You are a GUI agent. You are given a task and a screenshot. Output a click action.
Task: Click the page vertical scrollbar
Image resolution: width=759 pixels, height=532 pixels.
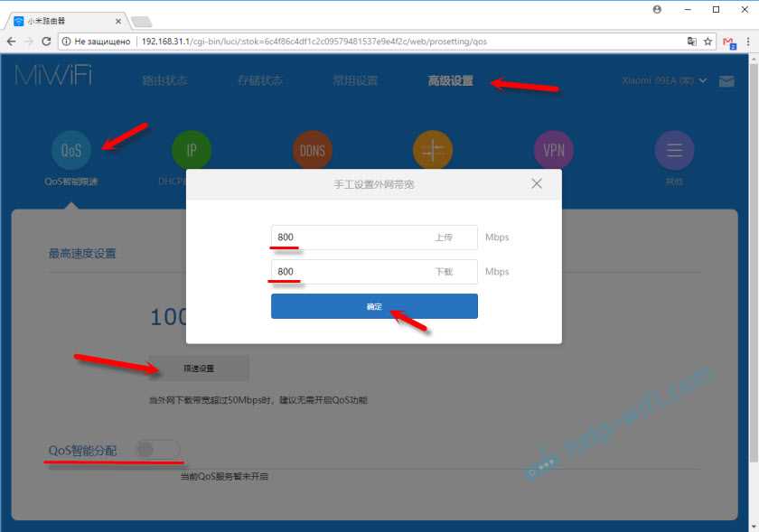754,261
